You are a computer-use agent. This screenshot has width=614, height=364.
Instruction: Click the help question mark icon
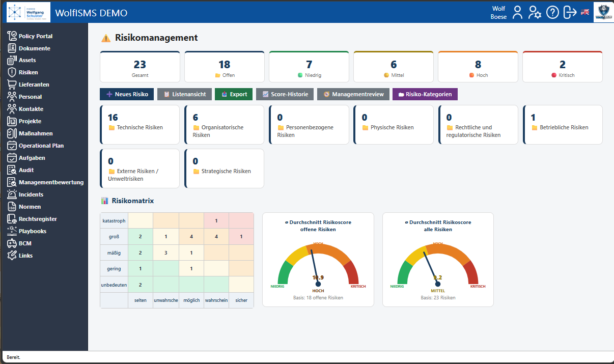552,12
